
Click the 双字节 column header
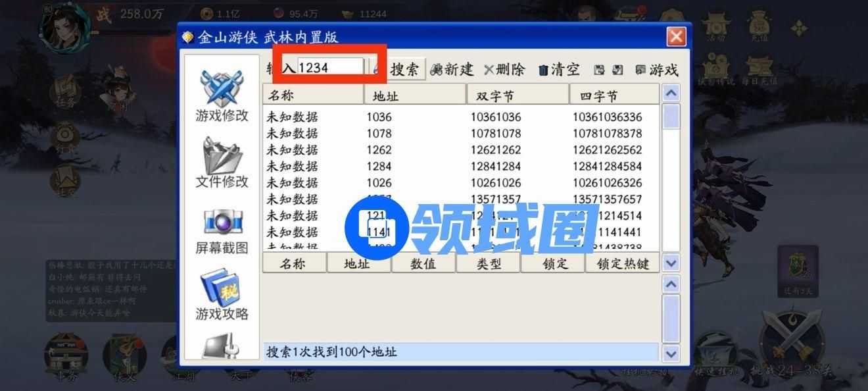[517, 95]
